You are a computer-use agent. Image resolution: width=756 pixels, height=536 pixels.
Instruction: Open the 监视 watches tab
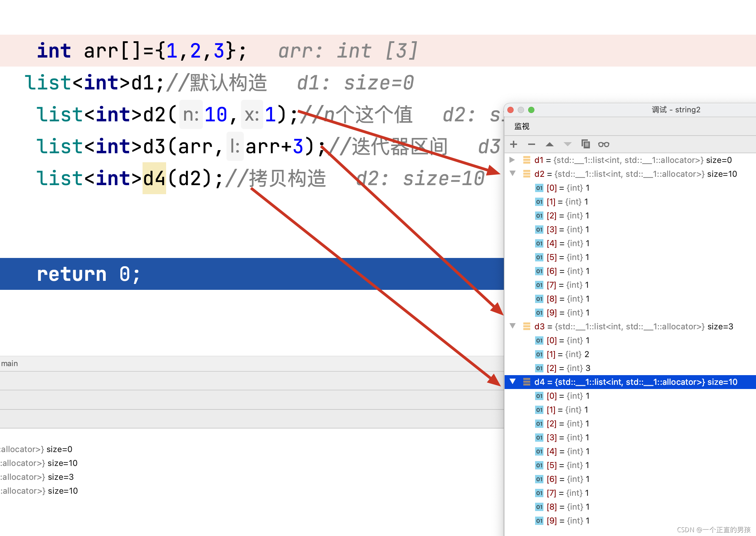point(522,126)
